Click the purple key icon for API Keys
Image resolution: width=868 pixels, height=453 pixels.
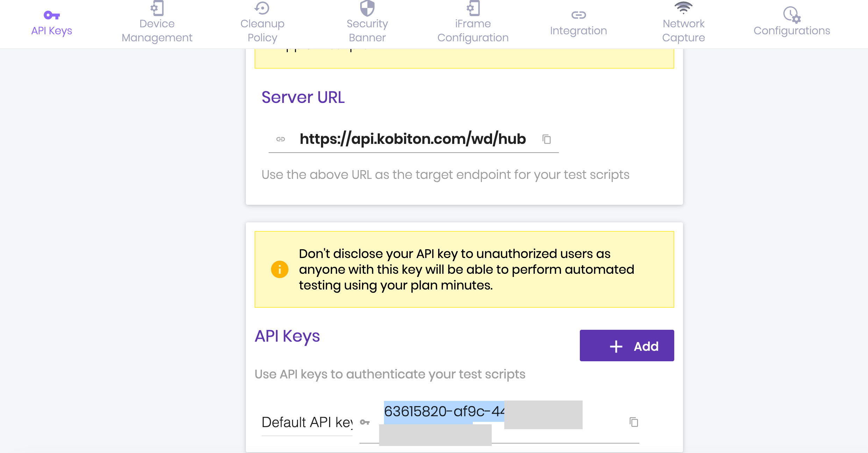pyautogui.click(x=52, y=15)
